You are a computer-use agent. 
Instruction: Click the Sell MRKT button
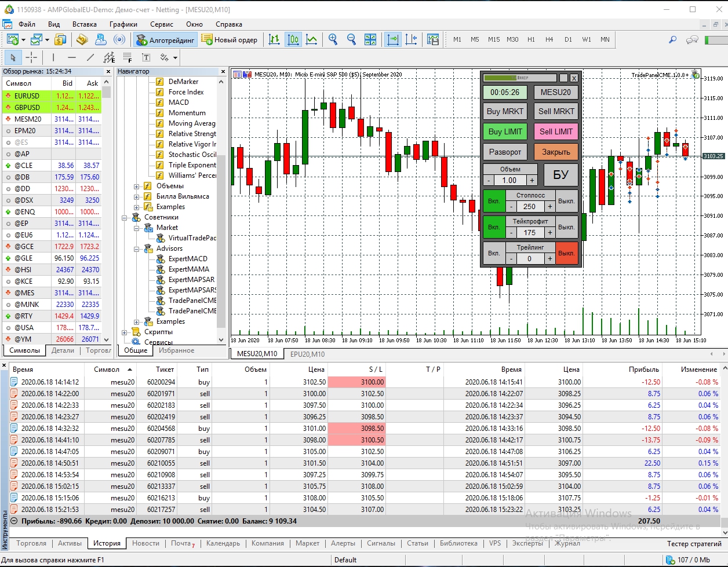click(556, 111)
